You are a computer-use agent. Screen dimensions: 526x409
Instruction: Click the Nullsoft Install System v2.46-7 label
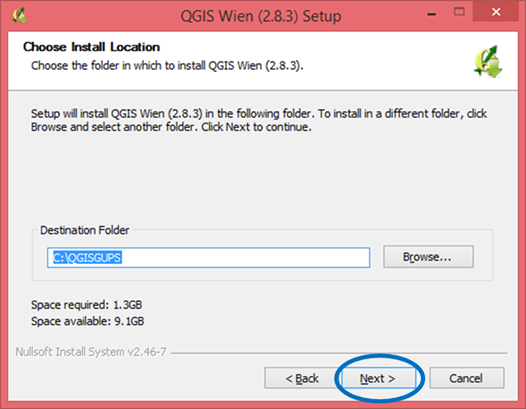pos(91,352)
